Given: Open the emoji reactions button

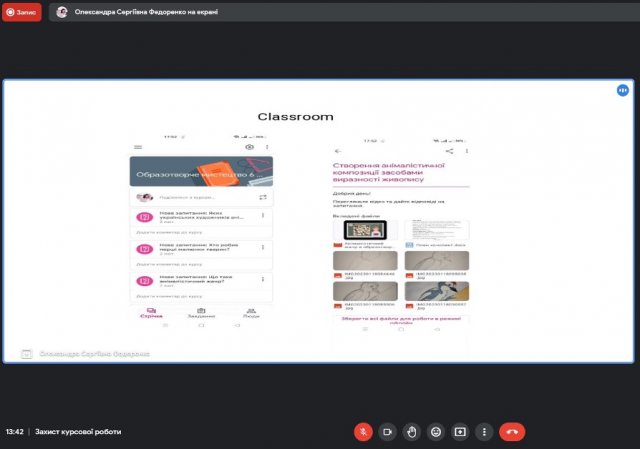Looking at the screenshot, I should (436, 432).
